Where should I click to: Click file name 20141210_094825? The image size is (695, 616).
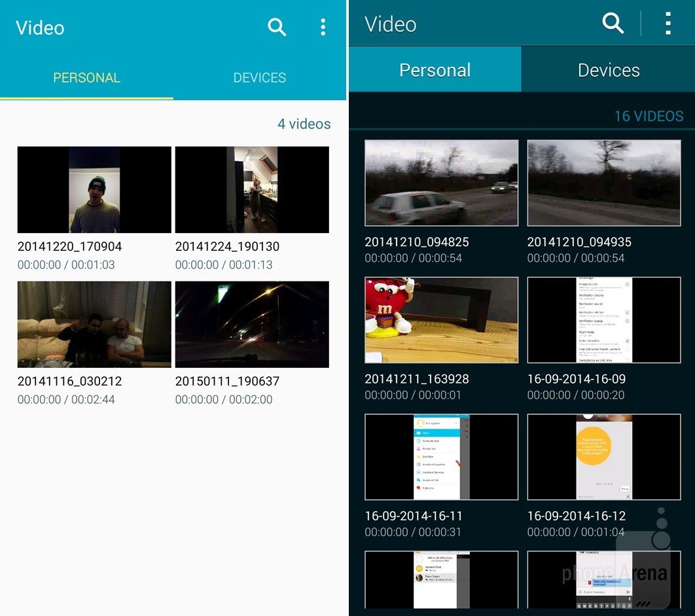tap(417, 242)
